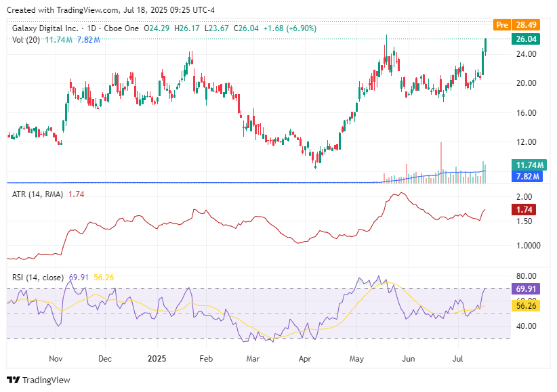Click the latest green candlestick near 26.04
This screenshot has height=392, width=557.
pos(485,46)
